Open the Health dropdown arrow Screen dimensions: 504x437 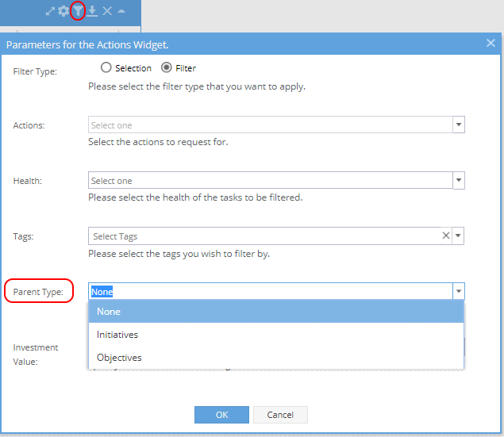(459, 180)
